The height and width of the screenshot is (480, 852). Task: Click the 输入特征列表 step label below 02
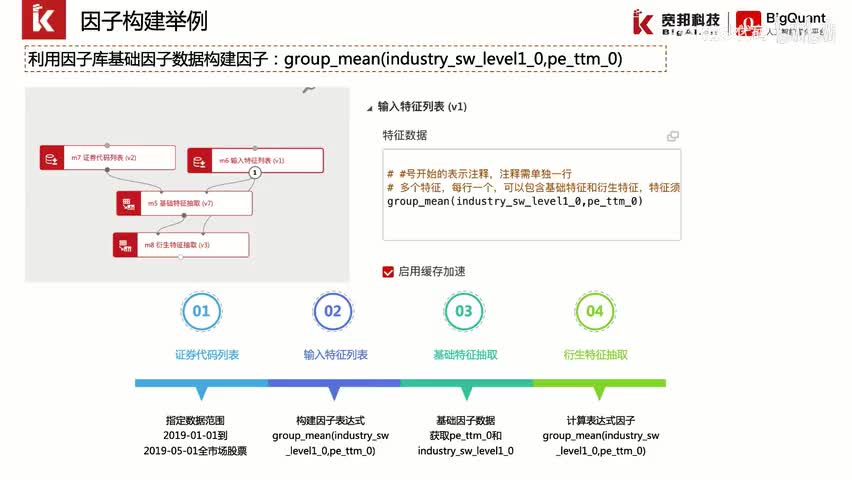[336, 355]
